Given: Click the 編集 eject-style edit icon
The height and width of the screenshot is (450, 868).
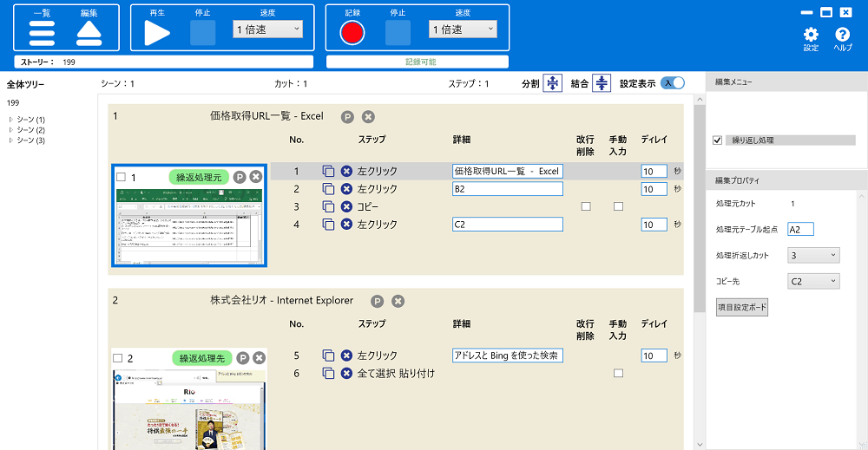Looking at the screenshot, I should 89,32.
